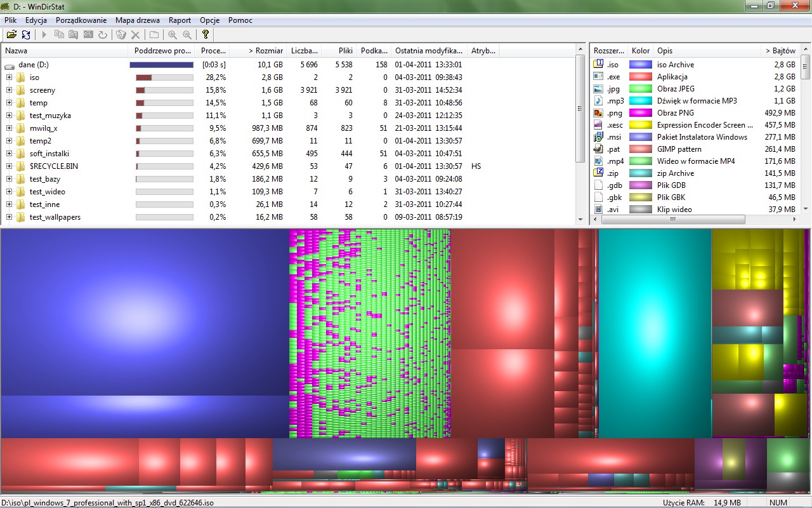Click the cyan .mp3 color swatch

(x=640, y=101)
